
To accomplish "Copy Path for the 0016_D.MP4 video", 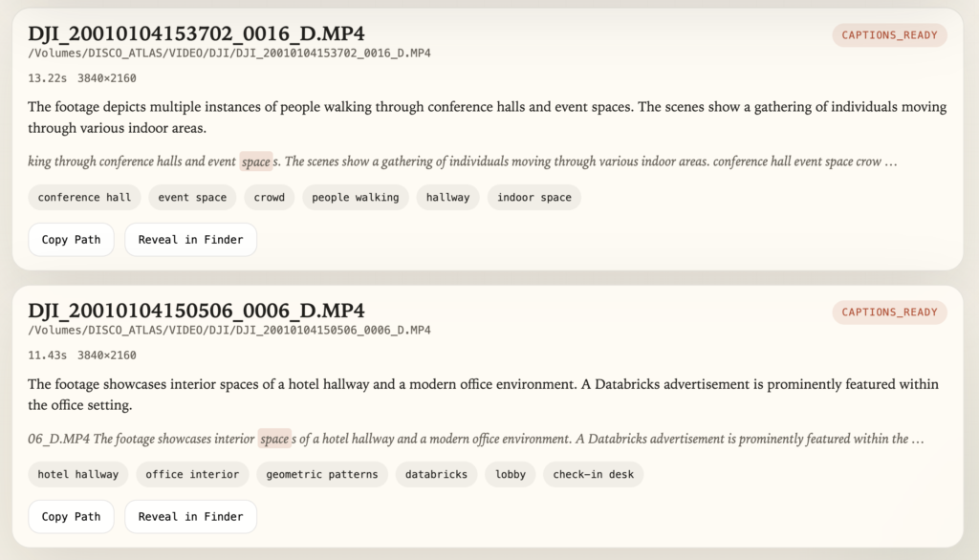I will (71, 240).
